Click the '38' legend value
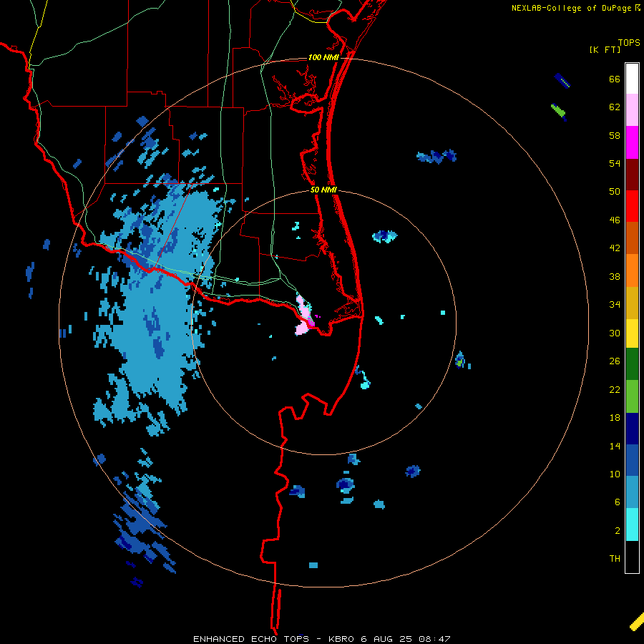The height and width of the screenshot is (644, 644). [615, 276]
